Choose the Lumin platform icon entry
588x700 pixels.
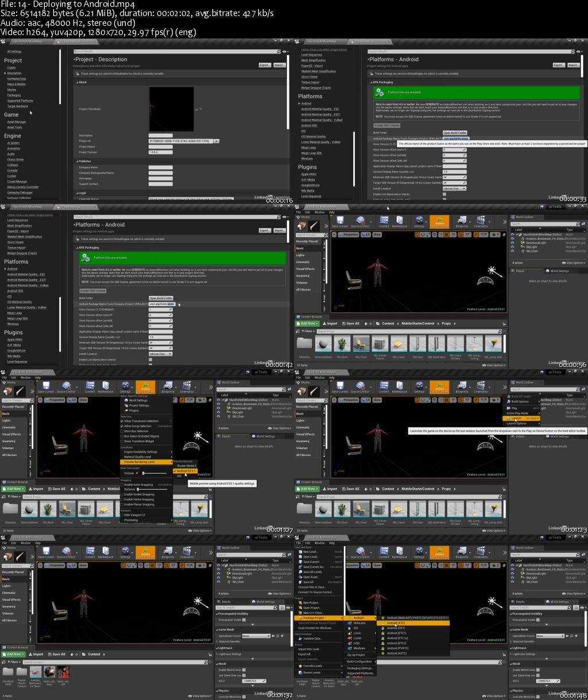tap(350, 638)
